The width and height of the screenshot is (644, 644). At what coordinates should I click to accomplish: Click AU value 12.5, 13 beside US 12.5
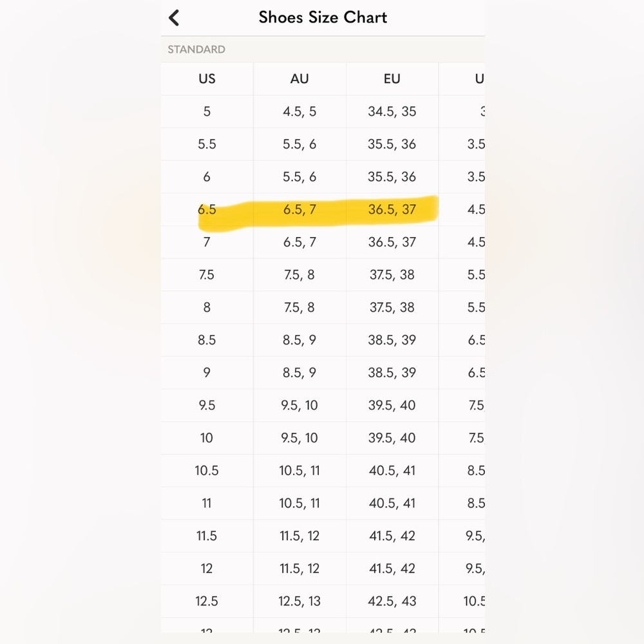(x=299, y=601)
